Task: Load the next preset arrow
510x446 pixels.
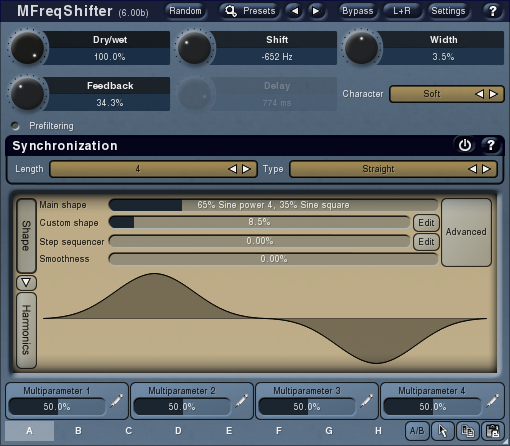Action: point(316,11)
